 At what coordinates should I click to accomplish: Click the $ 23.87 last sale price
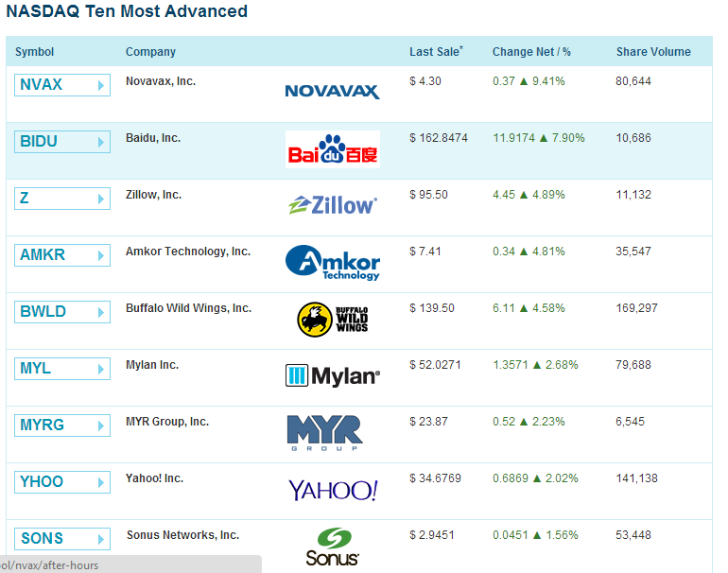pos(428,421)
